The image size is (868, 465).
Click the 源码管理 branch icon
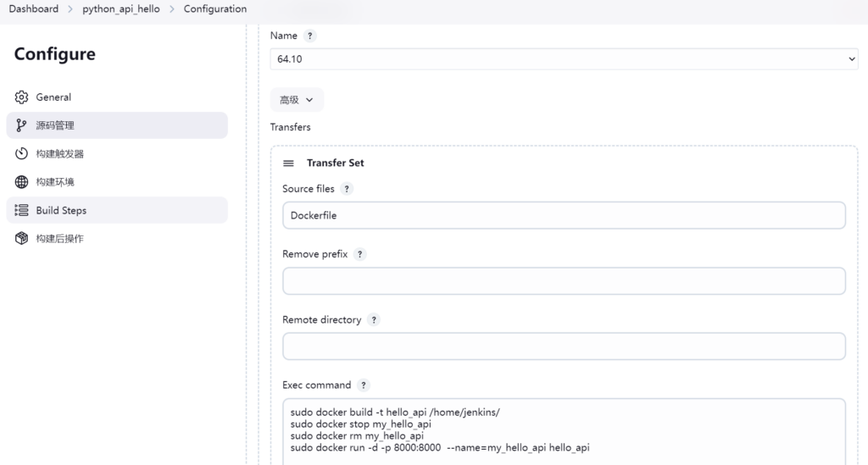[22, 125]
